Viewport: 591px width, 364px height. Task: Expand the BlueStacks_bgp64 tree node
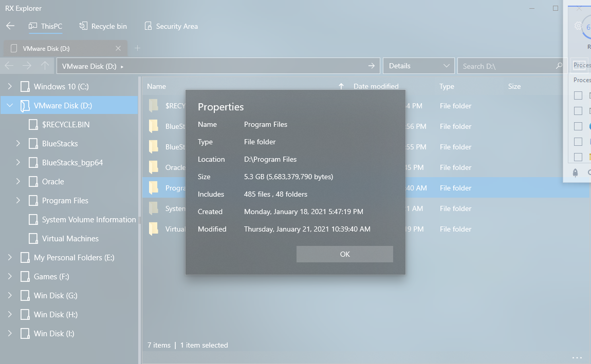[17, 163]
